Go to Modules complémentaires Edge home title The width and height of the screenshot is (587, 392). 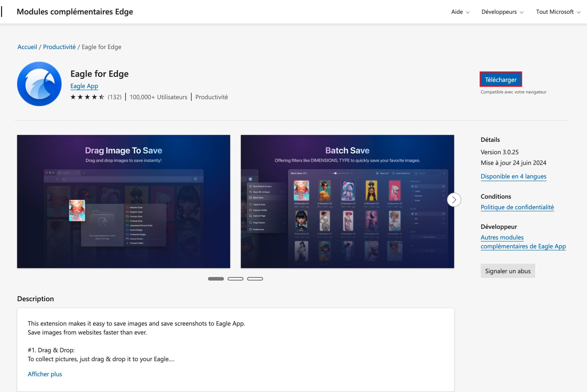pyautogui.click(x=75, y=12)
